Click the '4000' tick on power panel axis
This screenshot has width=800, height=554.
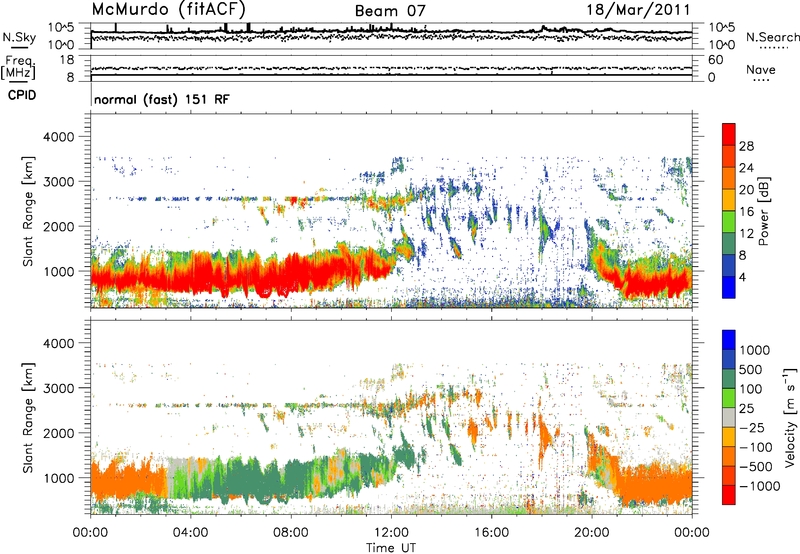58,137
